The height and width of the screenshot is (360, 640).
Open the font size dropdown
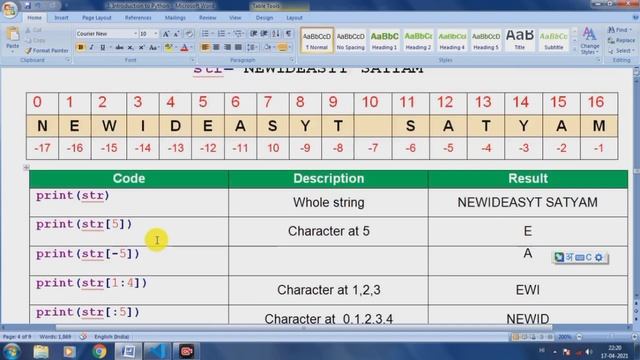coord(156,34)
